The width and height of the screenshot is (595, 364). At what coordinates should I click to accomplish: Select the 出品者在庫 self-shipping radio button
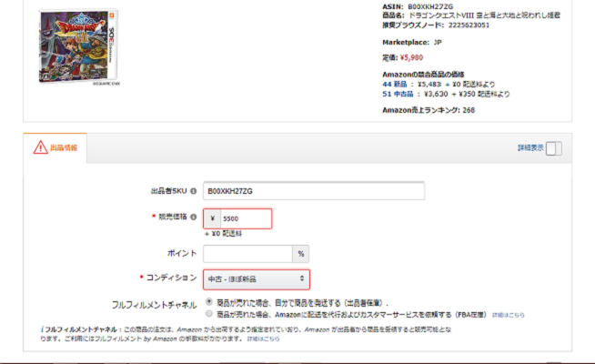(x=208, y=302)
